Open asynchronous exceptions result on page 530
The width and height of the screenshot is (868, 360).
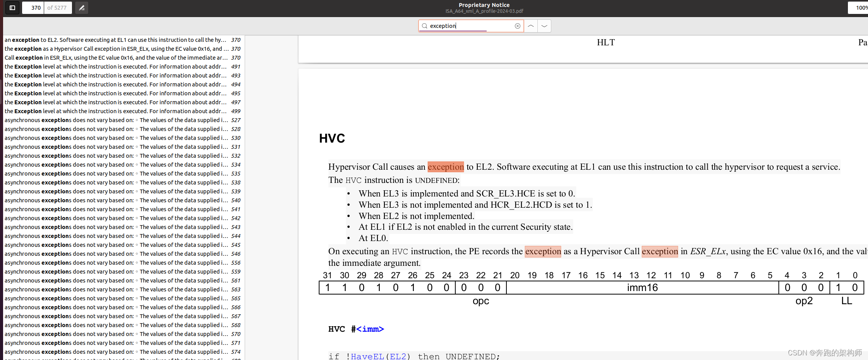point(123,138)
